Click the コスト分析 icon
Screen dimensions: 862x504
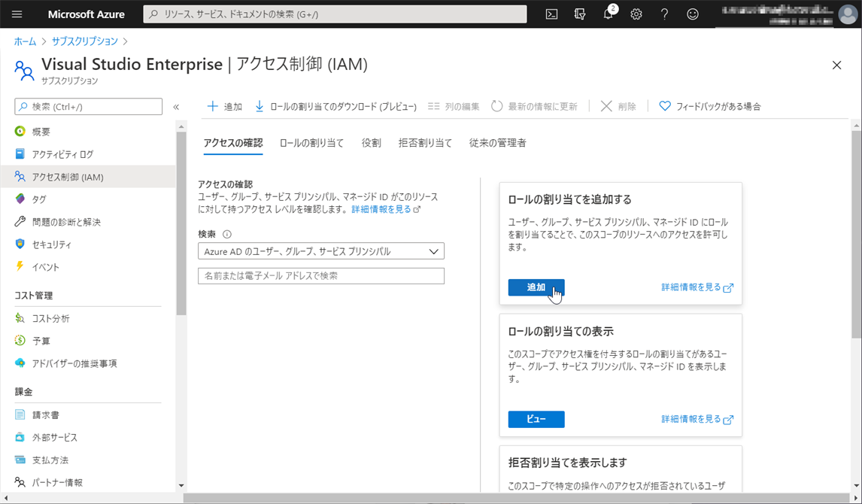tap(20, 318)
